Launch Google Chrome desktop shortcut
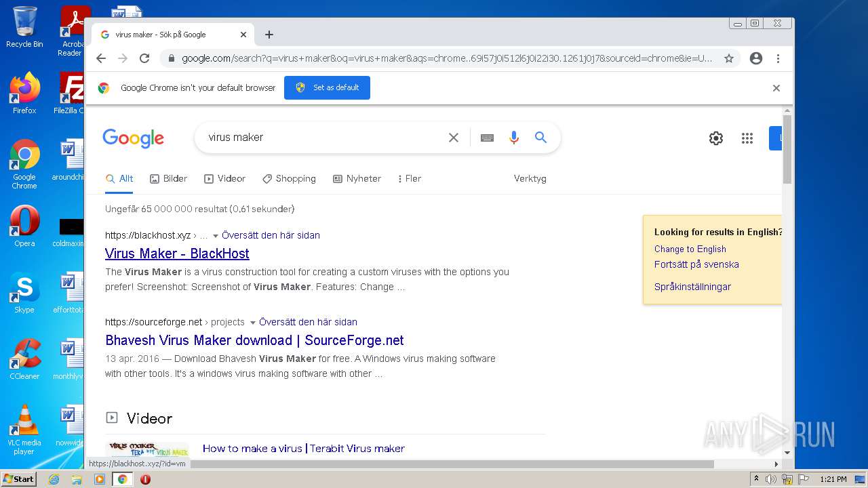868x488 pixels. [x=24, y=165]
